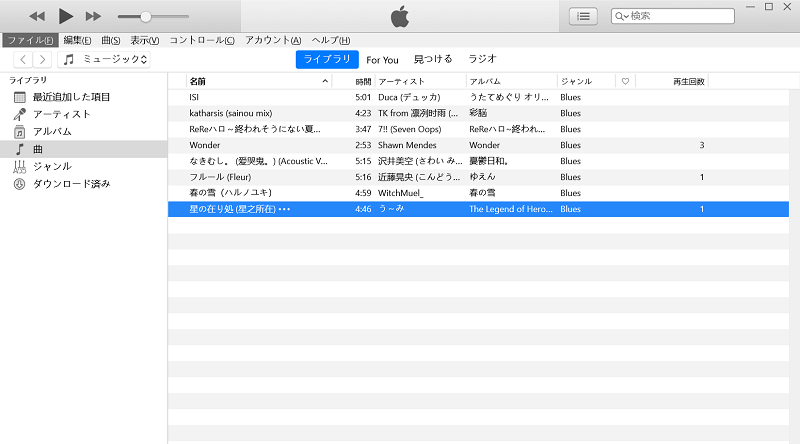The image size is (800, 444).
Task: Maximize the iTunes window
Action: pyautogui.click(x=769, y=7)
